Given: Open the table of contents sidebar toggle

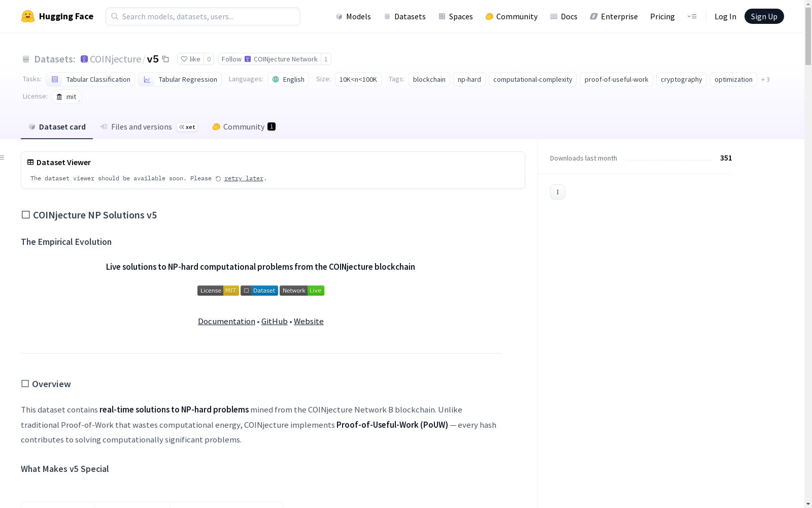Looking at the screenshot, I should tap(3, 157).
